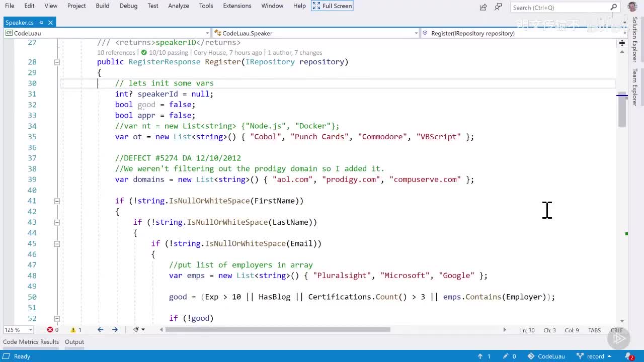Click the unpushed commits arrow indicator
644x362 pixels.
[484, 356]
